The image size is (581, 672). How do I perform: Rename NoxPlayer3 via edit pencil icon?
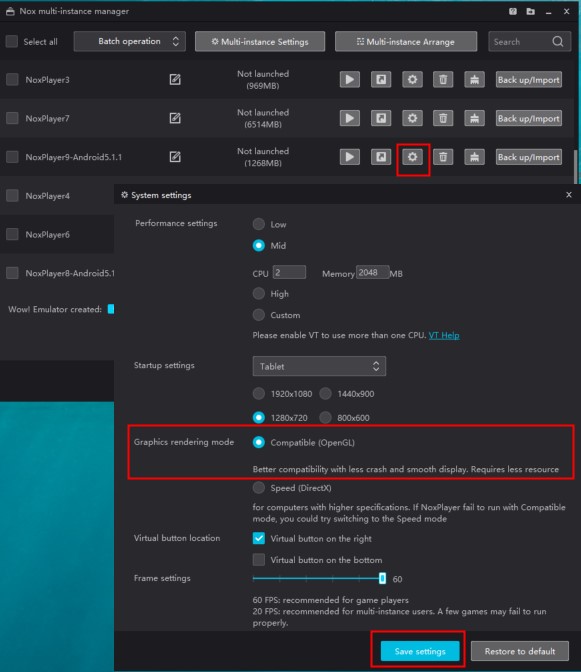click(x=175, y=80)
